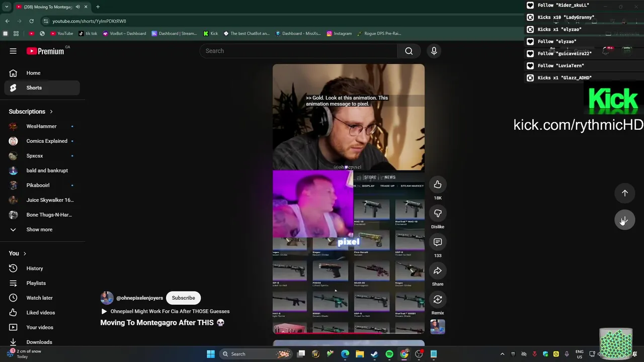Go back in browser history
Image resolution: width=644 pixels, height=362 pixels.
tap(8, 21)
